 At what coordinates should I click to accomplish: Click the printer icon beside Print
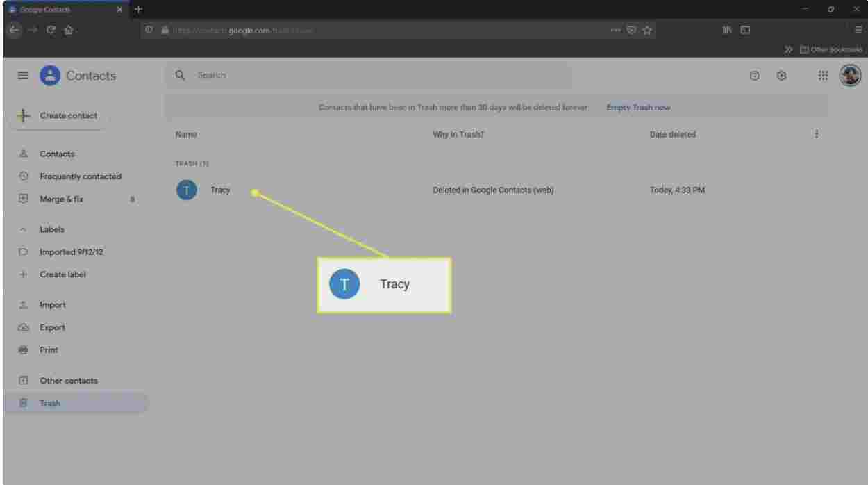point(23,350)
